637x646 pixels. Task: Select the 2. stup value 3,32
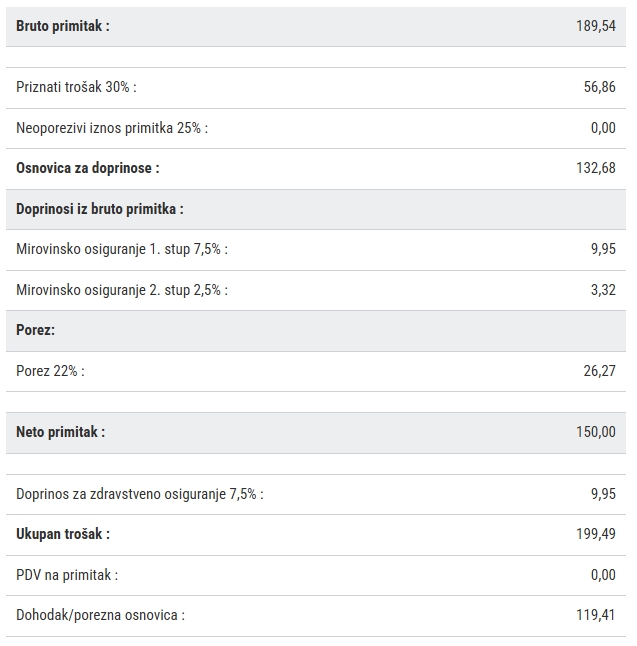[603, 290]
